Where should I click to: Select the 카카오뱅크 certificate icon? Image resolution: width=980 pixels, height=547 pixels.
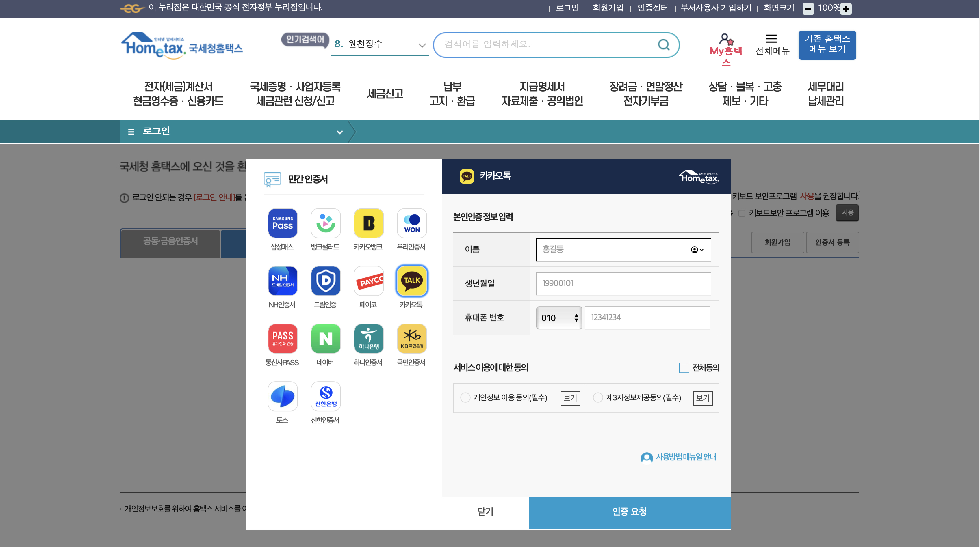point(368,223)
